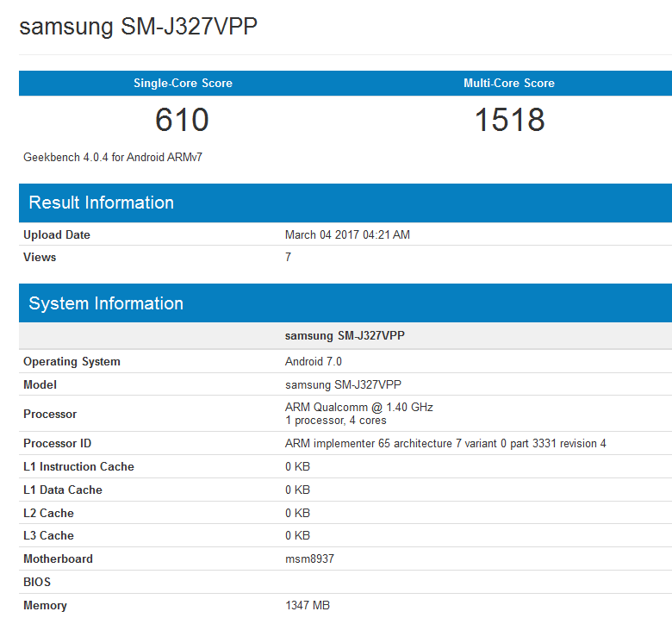This screenshot has width=672, height=624.
Task: Click the Processor ID label
Action: point(57,444)
